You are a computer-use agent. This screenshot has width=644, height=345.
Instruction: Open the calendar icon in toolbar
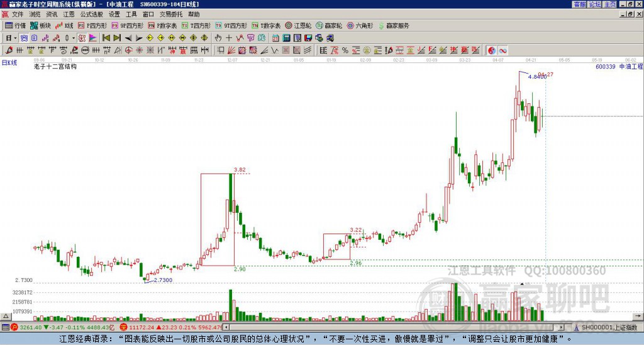click(x=275, y=38)
